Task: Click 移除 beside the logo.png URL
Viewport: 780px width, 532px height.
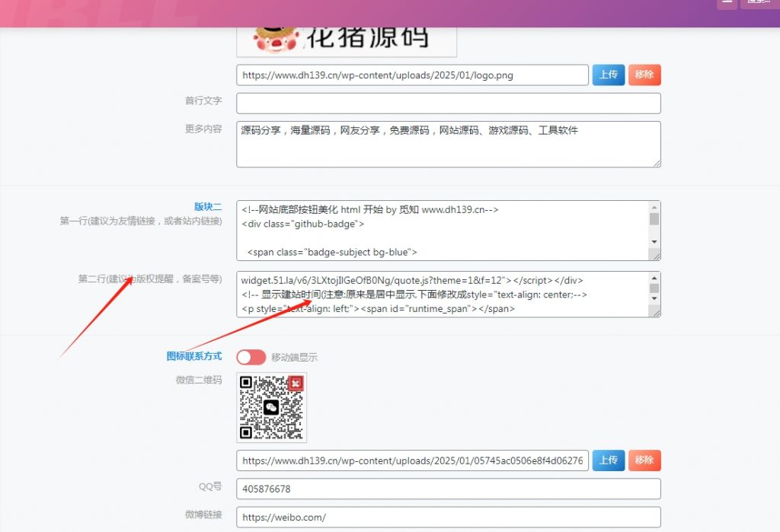Action: point(644,75)
